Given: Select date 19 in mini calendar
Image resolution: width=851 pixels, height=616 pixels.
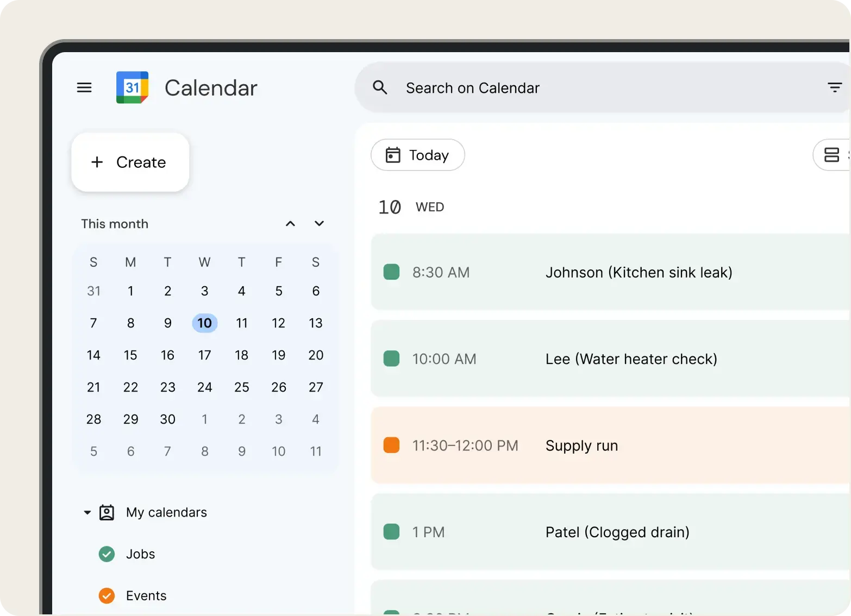Looking at the screenshot, I should [279, 355].
